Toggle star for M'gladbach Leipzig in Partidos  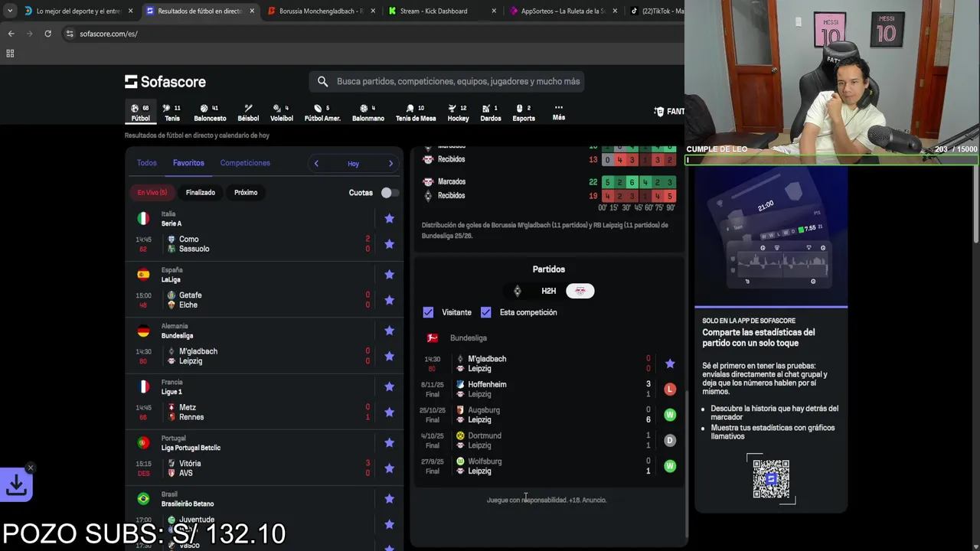coord(670,364)
